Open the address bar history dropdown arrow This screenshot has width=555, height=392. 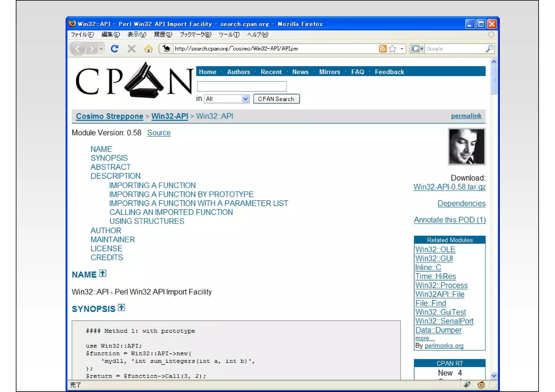point(402,49)
